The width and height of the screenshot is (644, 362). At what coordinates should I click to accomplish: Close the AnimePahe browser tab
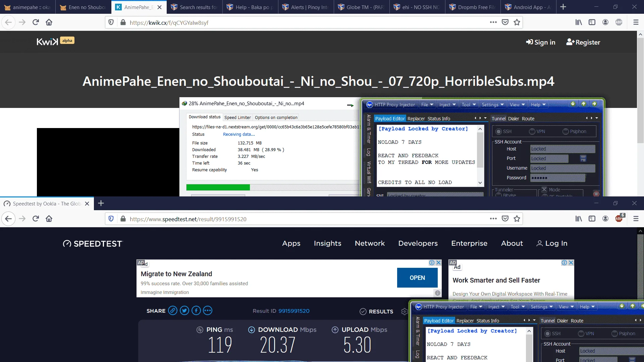coord(160,7)
